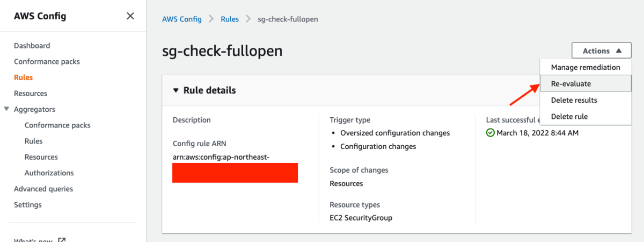644x242 pixels.
Task: Collapse the Aggregators tree arrow
Action: [6, 109]
